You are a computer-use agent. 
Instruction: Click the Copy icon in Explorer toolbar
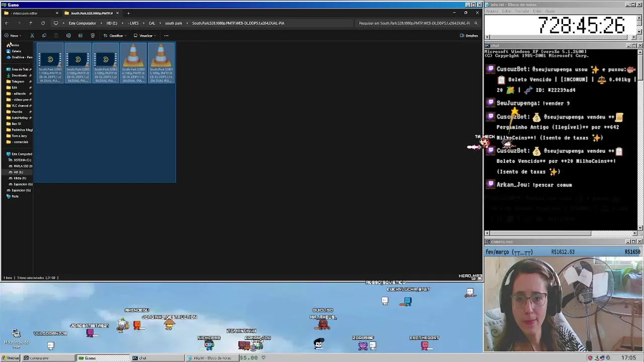pos(44,36)
